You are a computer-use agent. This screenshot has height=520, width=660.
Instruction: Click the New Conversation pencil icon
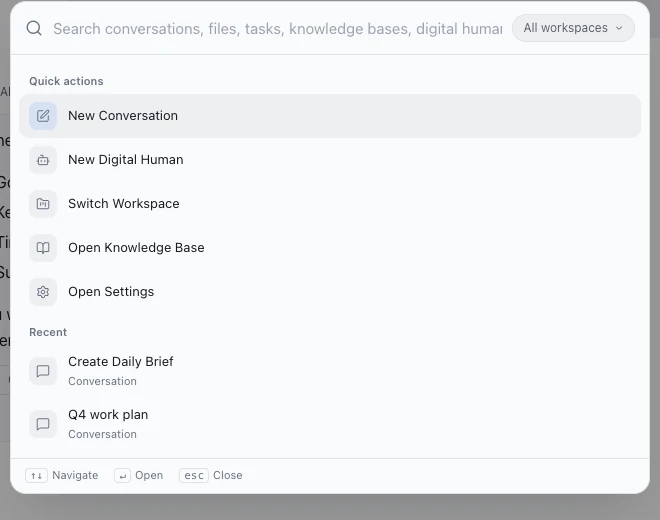pos(43,116)
